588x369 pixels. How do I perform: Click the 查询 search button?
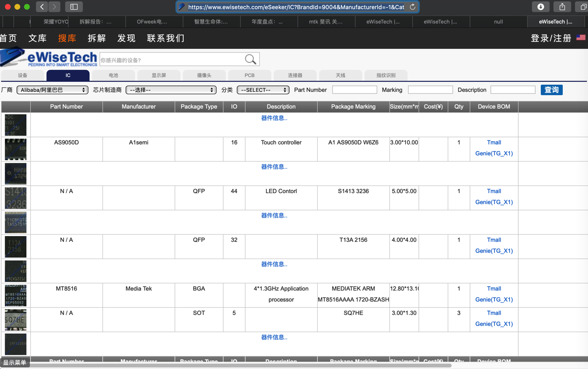552,90
